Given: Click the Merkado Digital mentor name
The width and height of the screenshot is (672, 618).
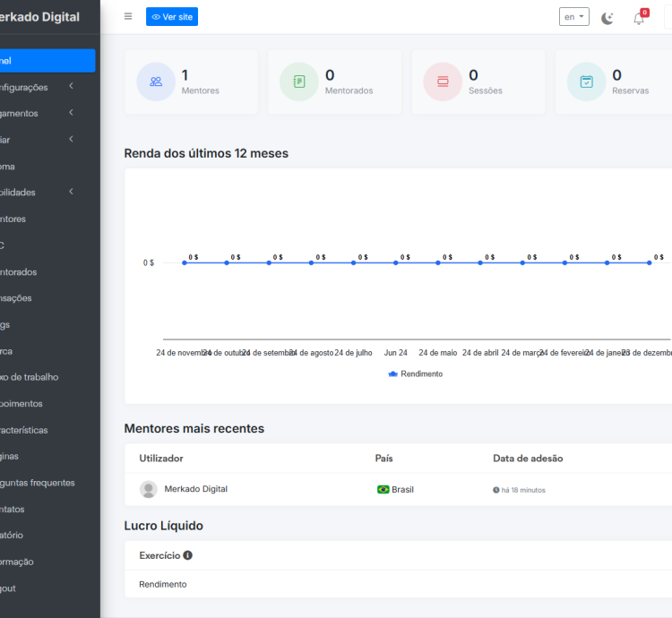Looking at the screenshot, I should [x=195, y=489].
